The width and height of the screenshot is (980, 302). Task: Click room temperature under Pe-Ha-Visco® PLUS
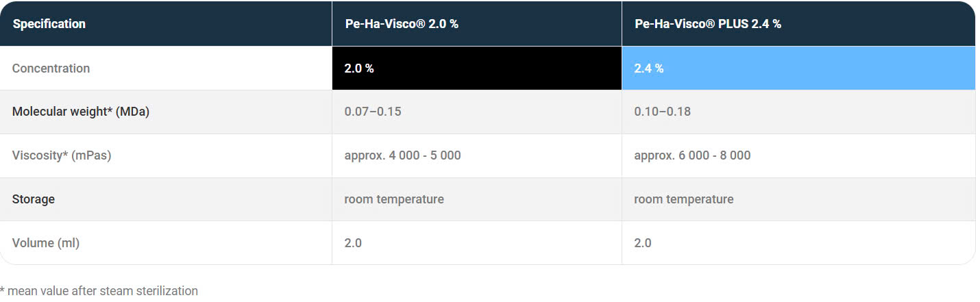pyautogui.click(x=684, y=199)
